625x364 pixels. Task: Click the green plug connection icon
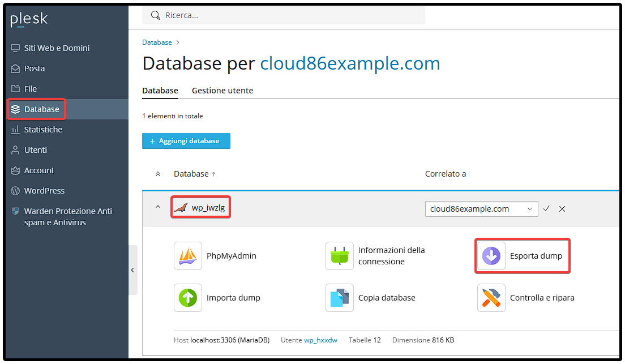(340, 256)
